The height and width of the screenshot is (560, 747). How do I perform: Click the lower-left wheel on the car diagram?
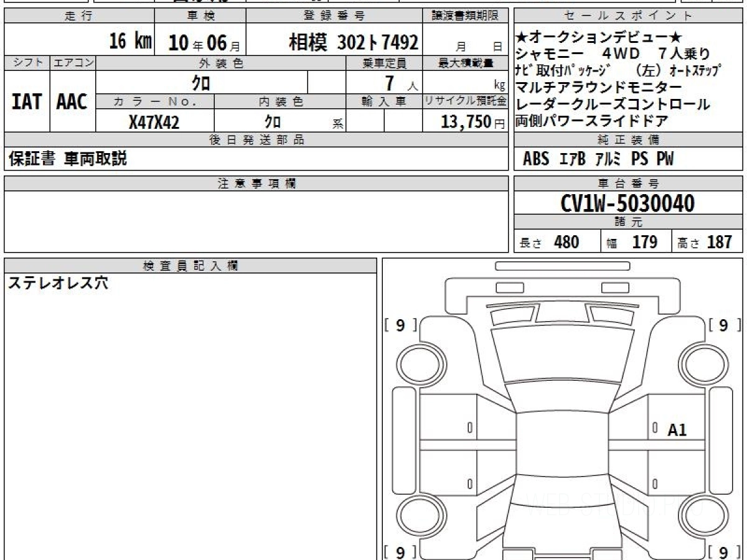[x=416, y=516]
